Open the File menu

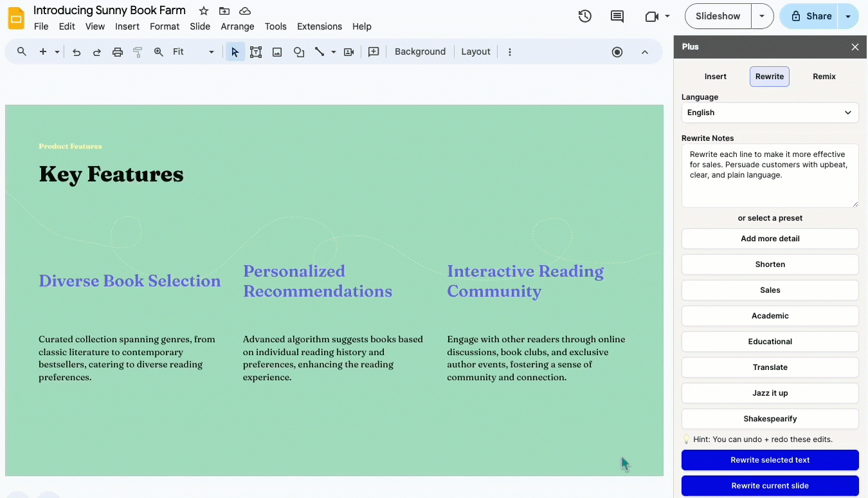coord(41,26)
